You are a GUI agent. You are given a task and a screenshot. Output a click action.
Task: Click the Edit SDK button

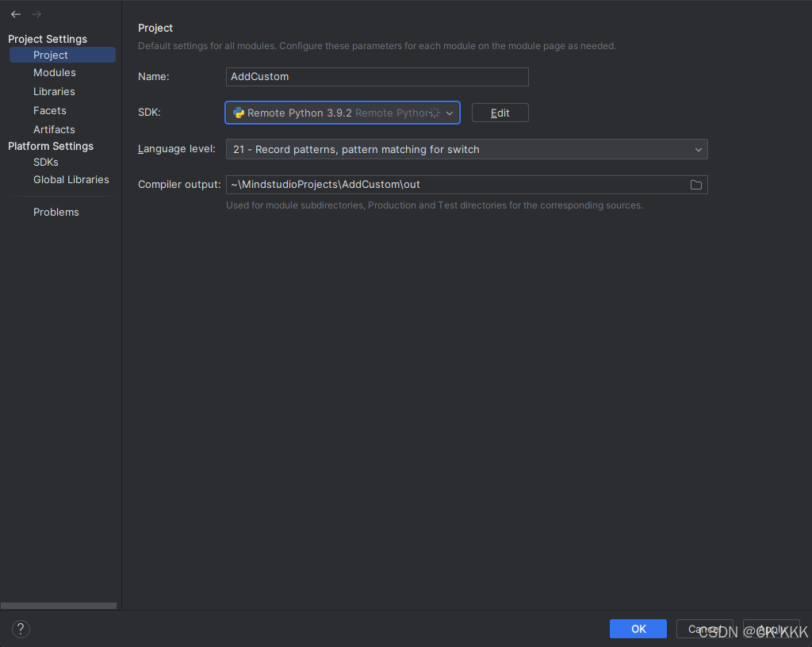pos(500,113)
